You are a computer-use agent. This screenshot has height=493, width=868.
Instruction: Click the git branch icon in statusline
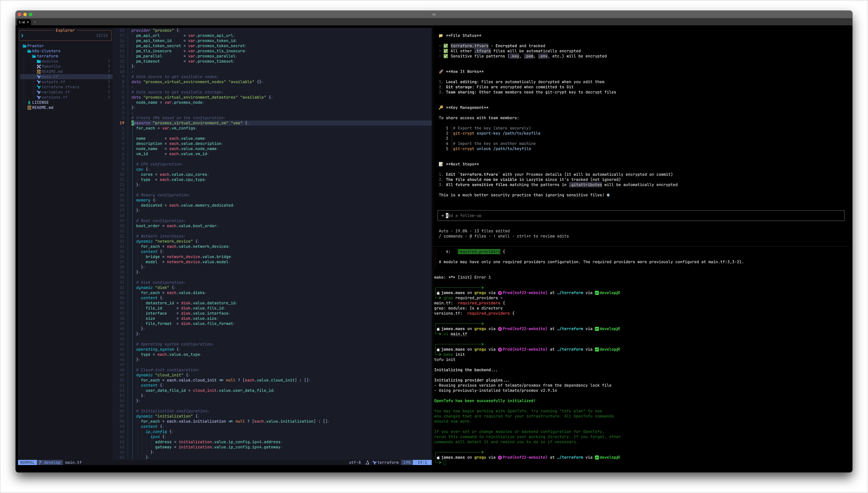tap(40, 463)
